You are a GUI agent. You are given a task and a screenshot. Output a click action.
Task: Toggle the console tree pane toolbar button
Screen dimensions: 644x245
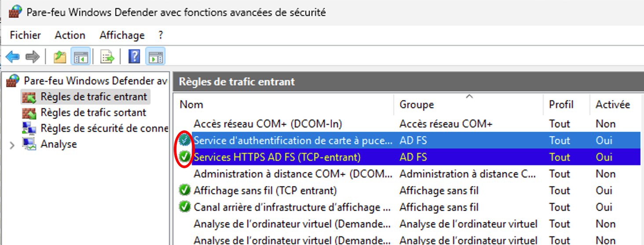[x=81, y=57]
